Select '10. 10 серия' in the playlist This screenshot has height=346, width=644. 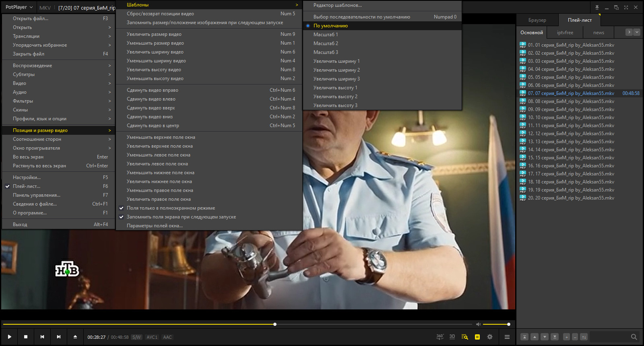pyautogui.click(x=571, y=117)
